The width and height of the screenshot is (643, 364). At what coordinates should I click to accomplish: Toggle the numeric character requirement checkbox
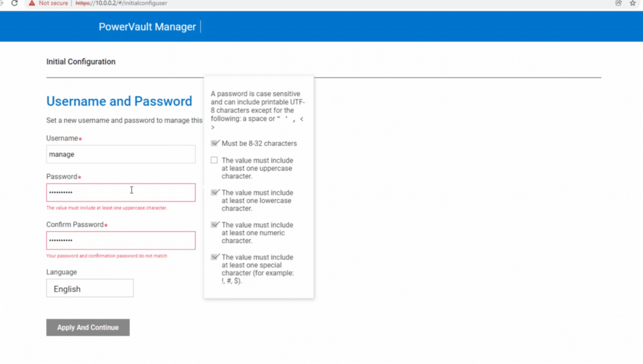(214, 225)
